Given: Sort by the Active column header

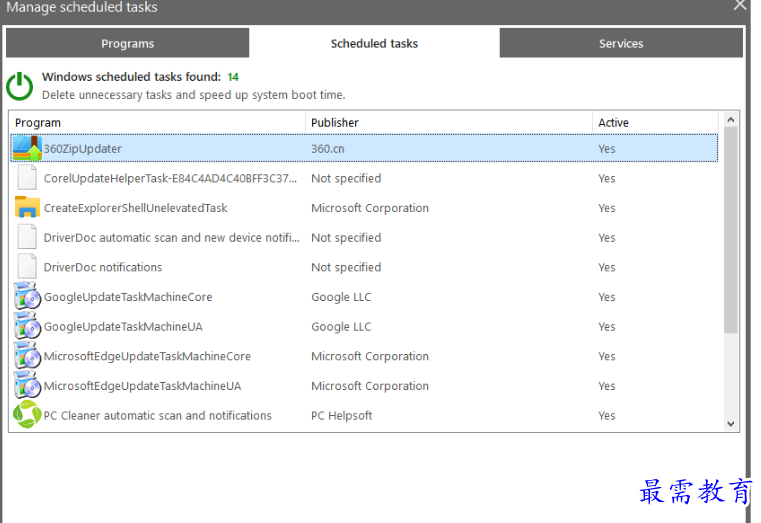Looking at the screenshot, I should tap(655, 122).
